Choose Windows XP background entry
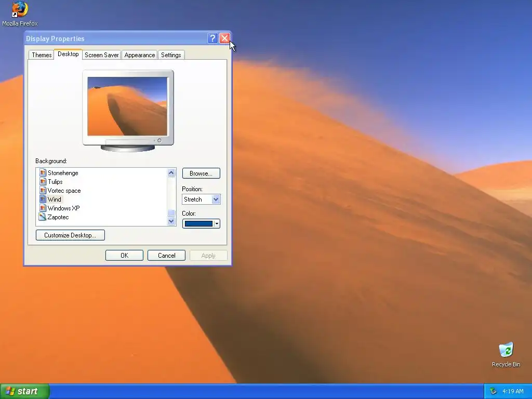The width and height of the screenshot is (532, 399). coord(63,208)
